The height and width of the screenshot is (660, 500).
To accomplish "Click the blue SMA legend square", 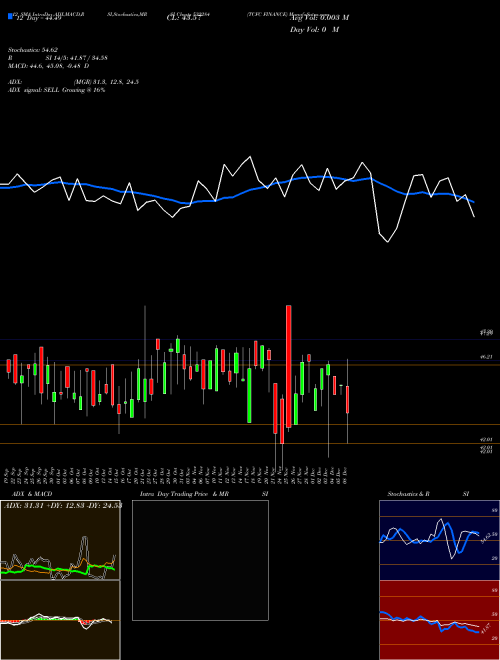I will click(10, 16).
